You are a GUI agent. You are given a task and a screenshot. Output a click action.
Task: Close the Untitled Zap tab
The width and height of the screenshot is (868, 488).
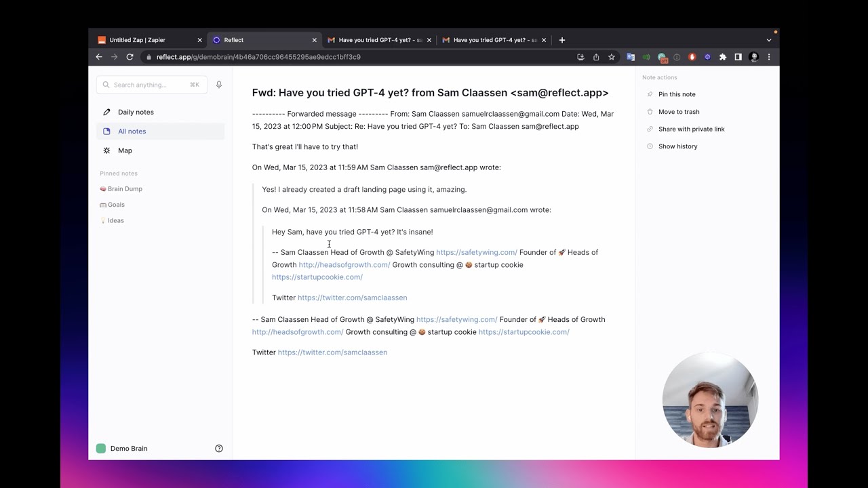tap(199, 40)
